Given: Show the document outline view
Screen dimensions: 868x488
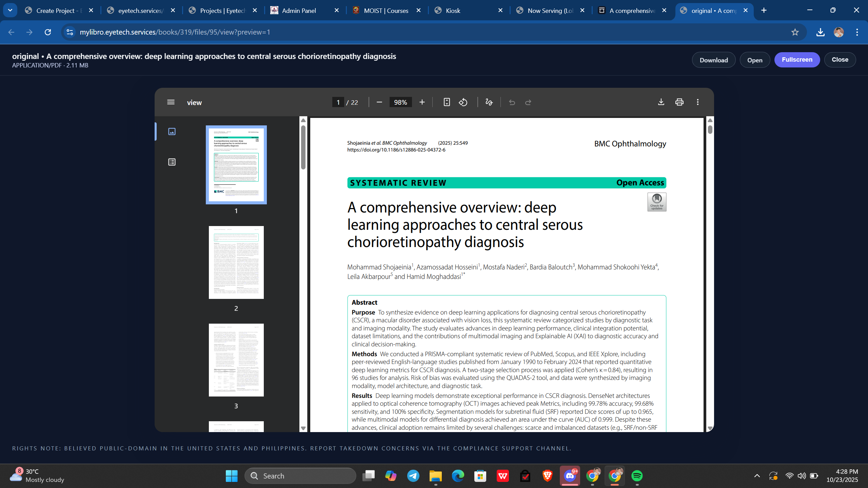Looking at the screenshot, I should [172, 162].
